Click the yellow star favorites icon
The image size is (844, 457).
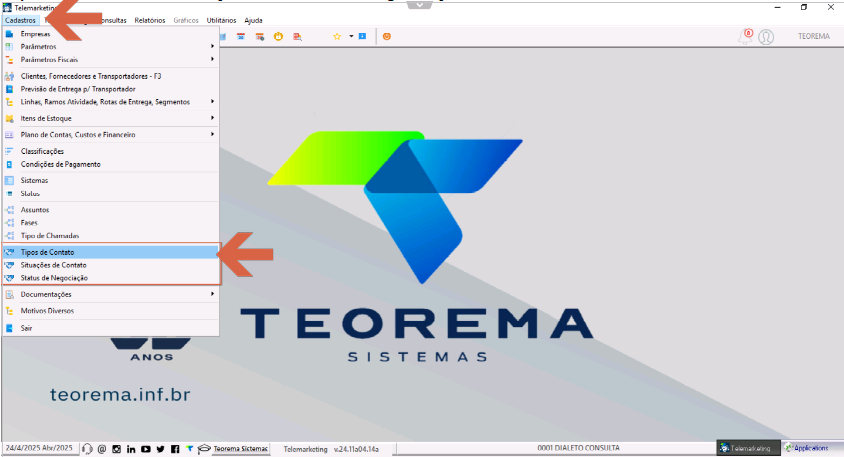(x=337, y=37)
